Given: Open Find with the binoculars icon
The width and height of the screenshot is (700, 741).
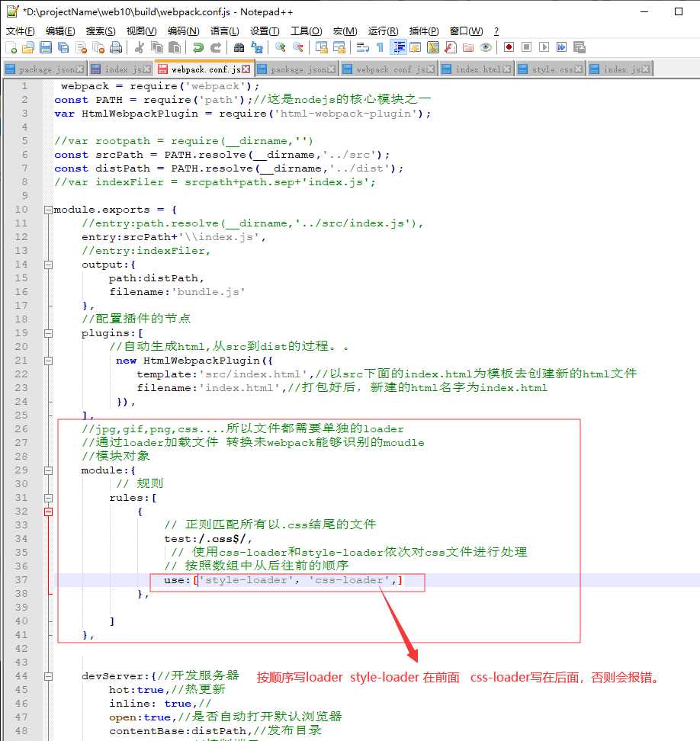Looking at the screenshot, I should (239, 47).
